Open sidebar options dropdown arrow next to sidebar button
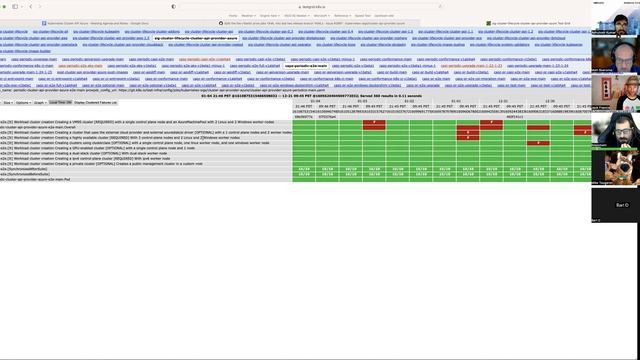 pyautogui.click(x=21, y=7)
